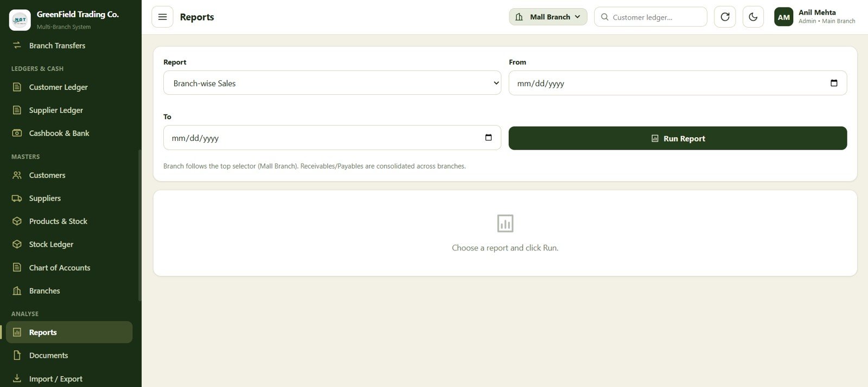This screenshot has height=387, width=868.
Task: Click the sidebar vertical scrollbar
Action: pyautogui.click(x=140, y=225)
